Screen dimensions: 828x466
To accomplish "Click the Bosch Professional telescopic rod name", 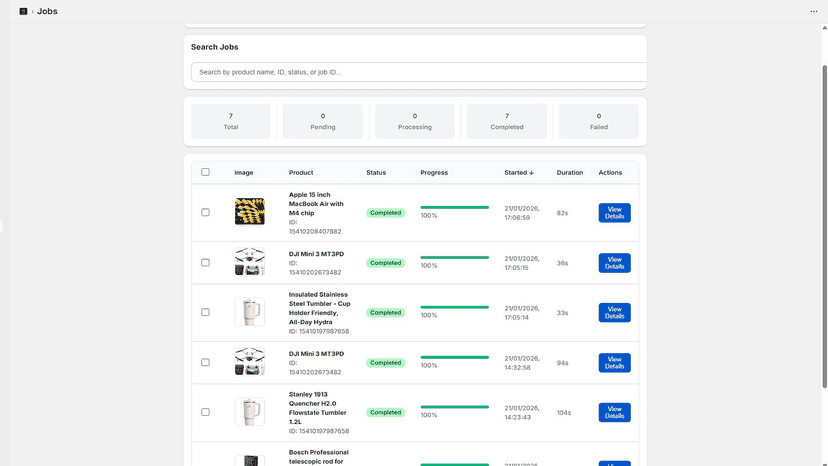I will [x=318, y=457].
